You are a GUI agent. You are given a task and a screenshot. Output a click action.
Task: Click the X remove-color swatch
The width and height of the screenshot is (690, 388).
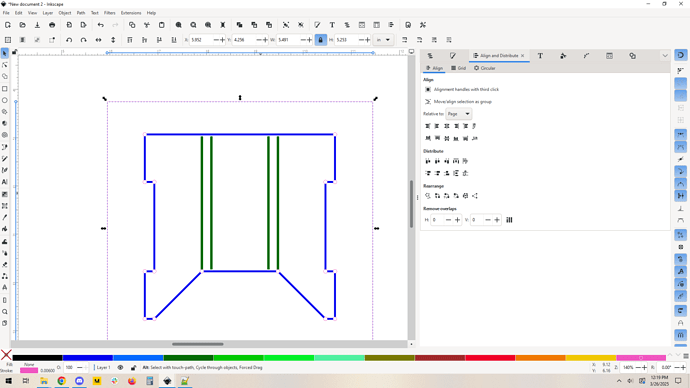[x=6, y=355]
